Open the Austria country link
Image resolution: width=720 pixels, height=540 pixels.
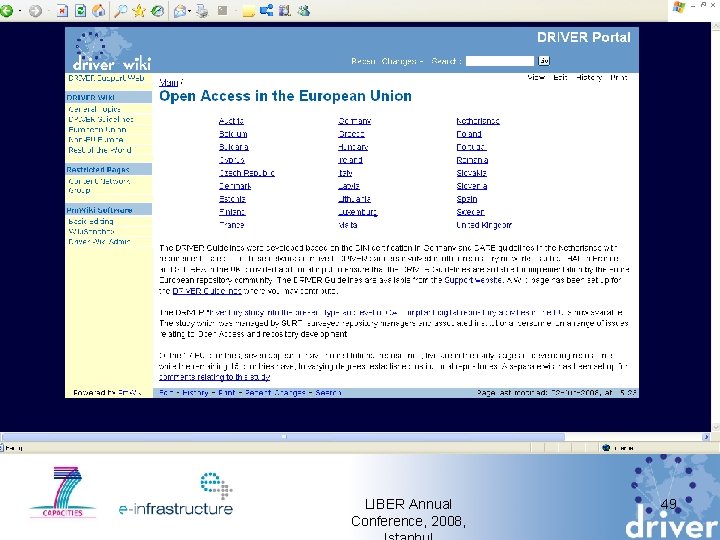click(231, 121)
